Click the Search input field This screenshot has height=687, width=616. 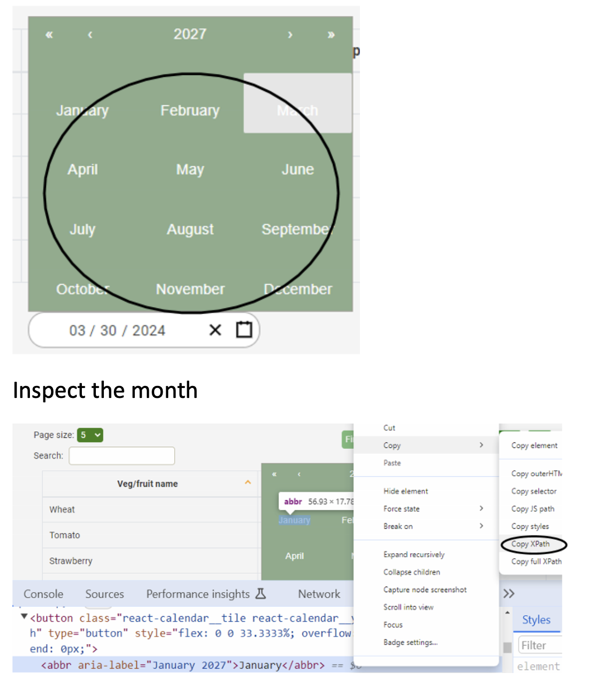pyautogui.click(x=121, y=455)
